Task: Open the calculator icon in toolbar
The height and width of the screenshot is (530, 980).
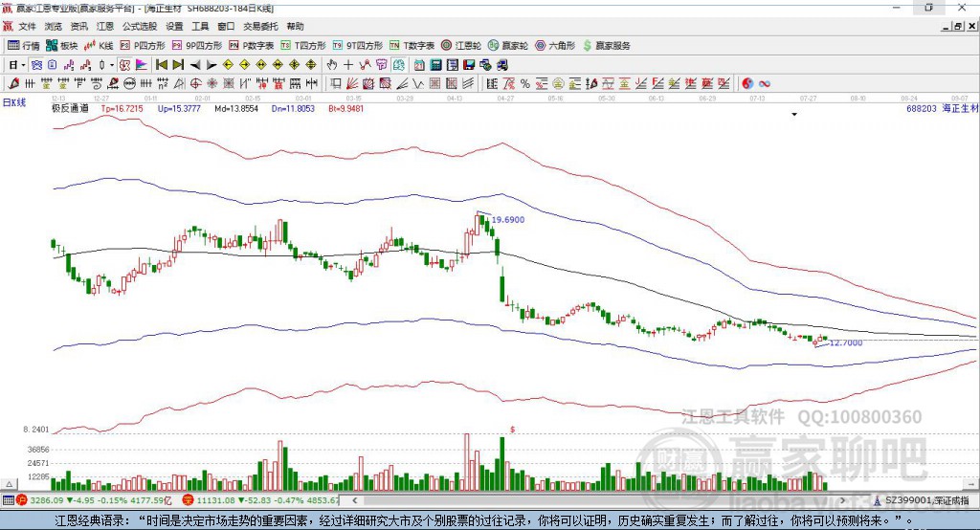Action: 435,65
